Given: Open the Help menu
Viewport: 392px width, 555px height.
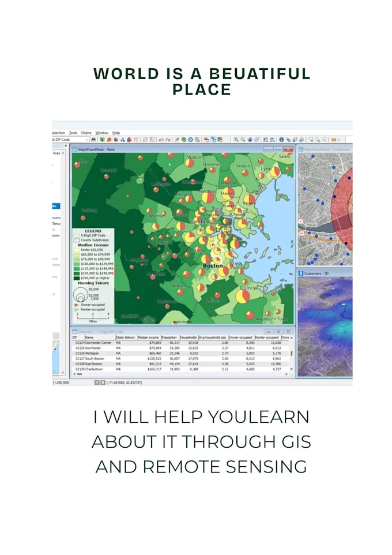Looking at the screenshot, I should click(116, 133).
